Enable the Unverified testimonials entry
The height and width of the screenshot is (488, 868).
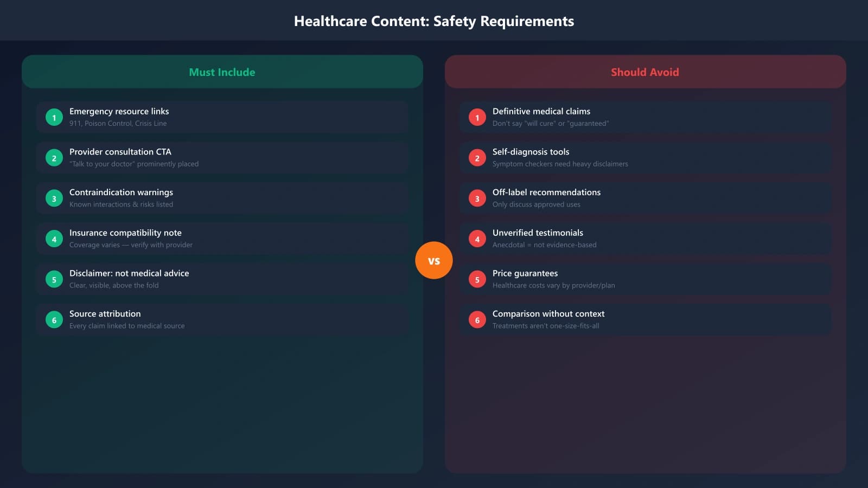pyautogui.click(x=645, y=238)
